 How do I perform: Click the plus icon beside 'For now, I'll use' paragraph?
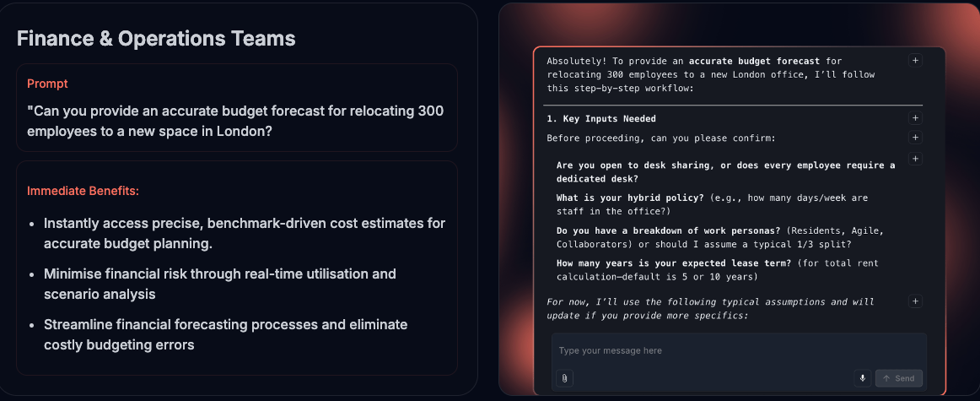coord(915,301)
